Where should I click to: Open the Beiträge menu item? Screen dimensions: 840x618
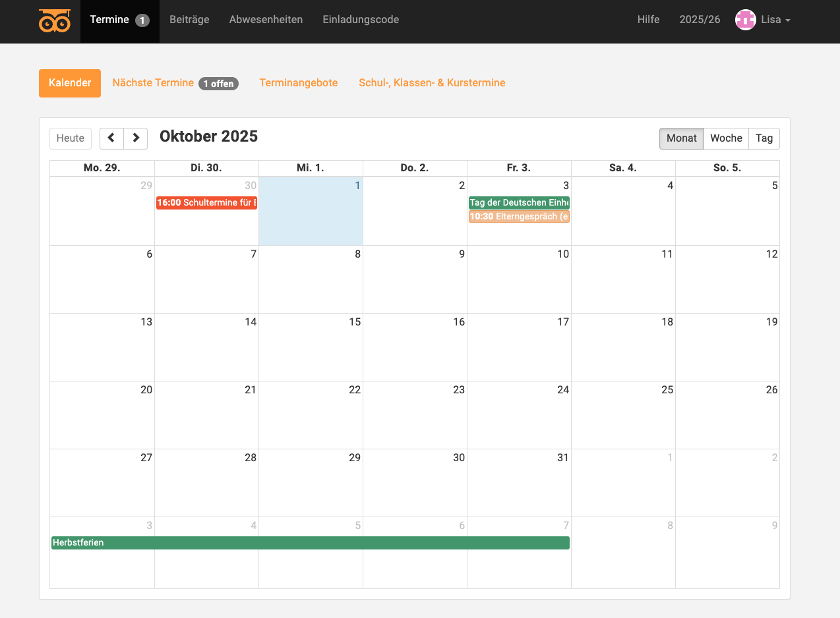click(x=189, y=20)
